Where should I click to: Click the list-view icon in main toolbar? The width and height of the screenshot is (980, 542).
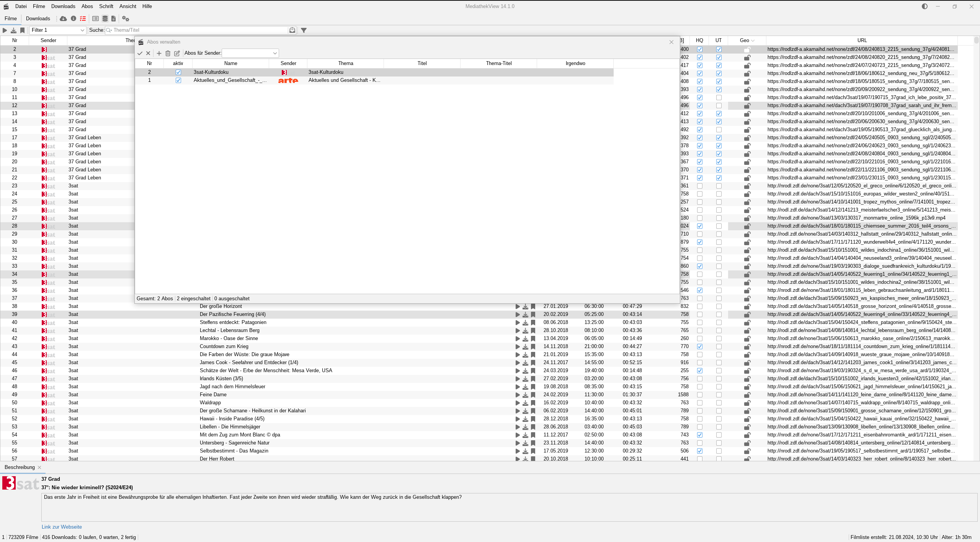pyautogui.click(x=95, y=18)
